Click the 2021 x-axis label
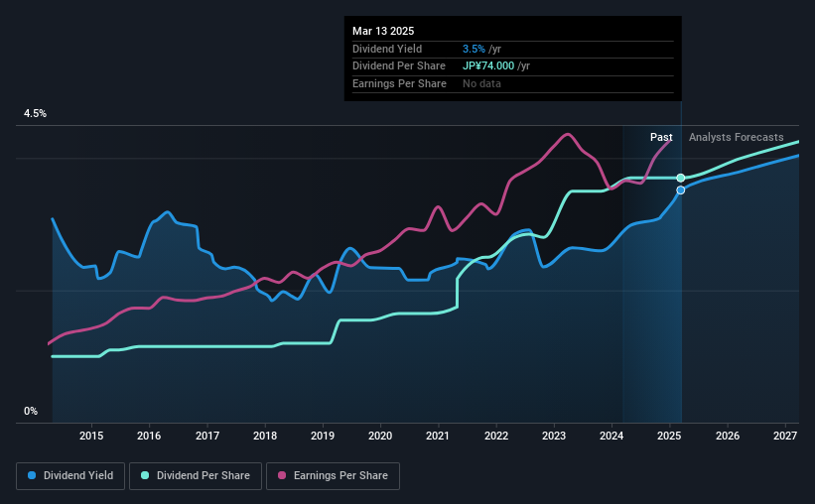 click(438, 436)
